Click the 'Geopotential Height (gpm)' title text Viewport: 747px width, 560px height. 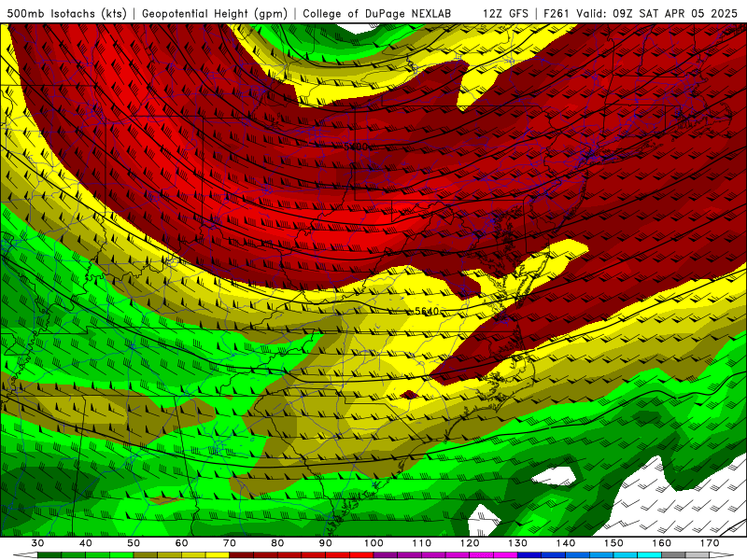point(215,14)
